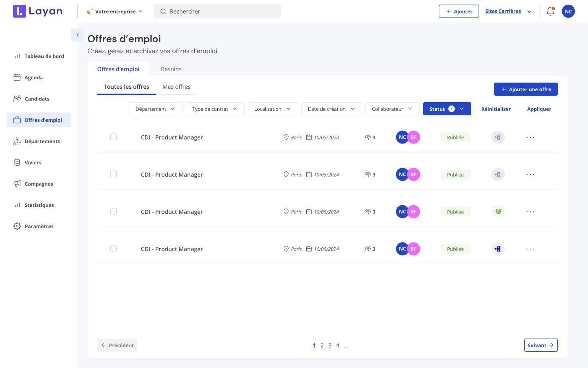Collapse the sidebar with the chevron button

pos(78,35)
